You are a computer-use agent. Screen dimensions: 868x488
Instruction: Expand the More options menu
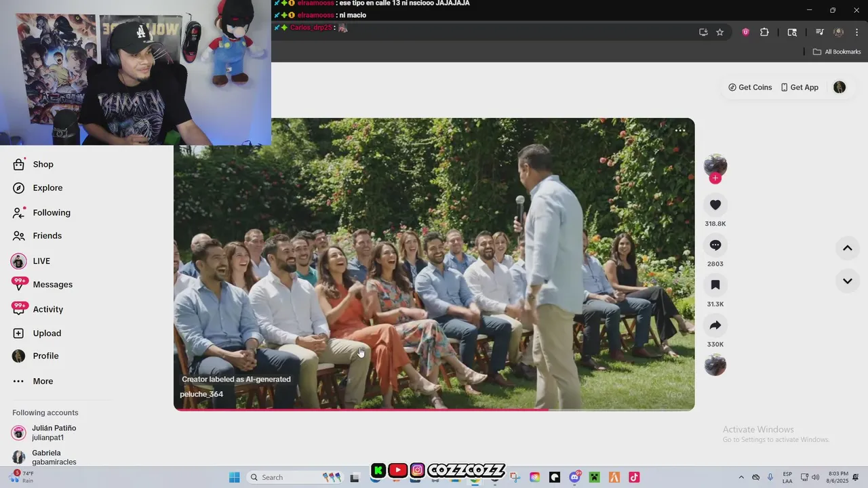point(33,381)
